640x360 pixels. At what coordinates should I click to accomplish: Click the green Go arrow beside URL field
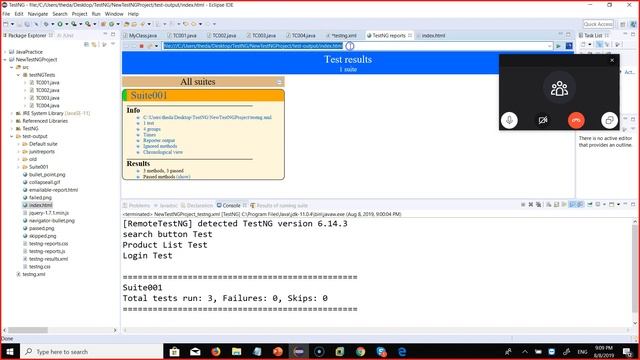pyautogui.click(x=558, y=46)
